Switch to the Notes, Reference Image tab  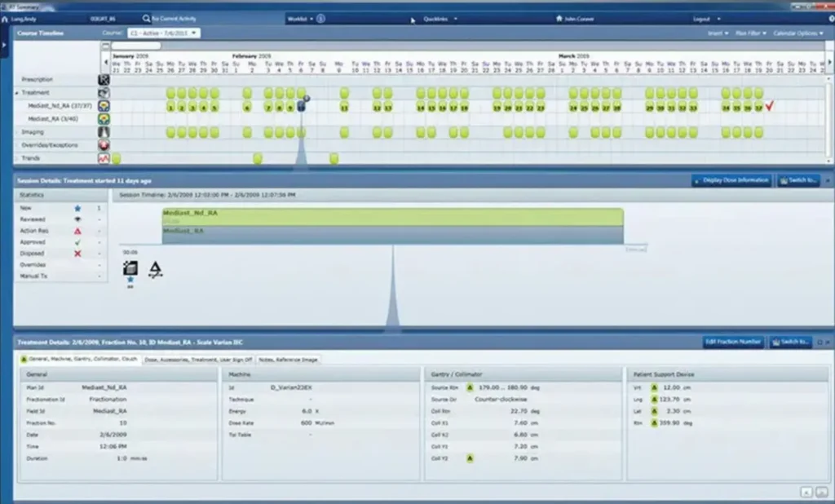point(287,359)
